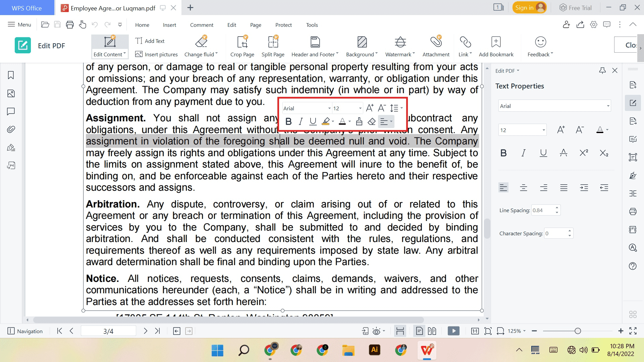Open the Crop Page tool
The width and height of the screenshot is (644, 362).
tap(242, 46)
